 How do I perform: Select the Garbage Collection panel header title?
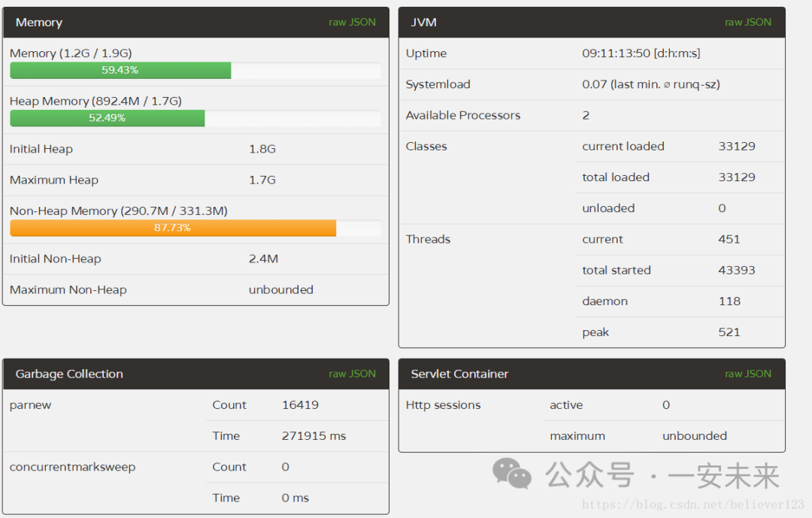[69, 374]
